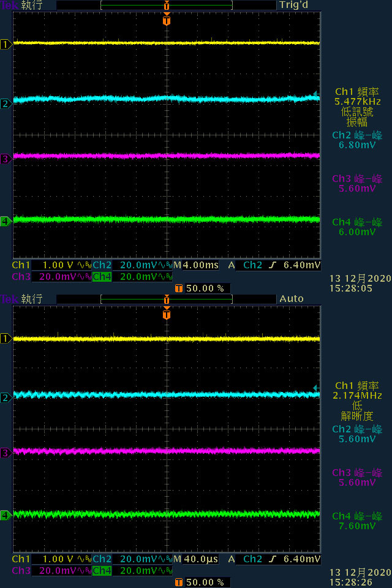The image size is (392, 588).
Task: Click the trigger position T in the Trig'd capture record bar
Action: coord(167,6)
